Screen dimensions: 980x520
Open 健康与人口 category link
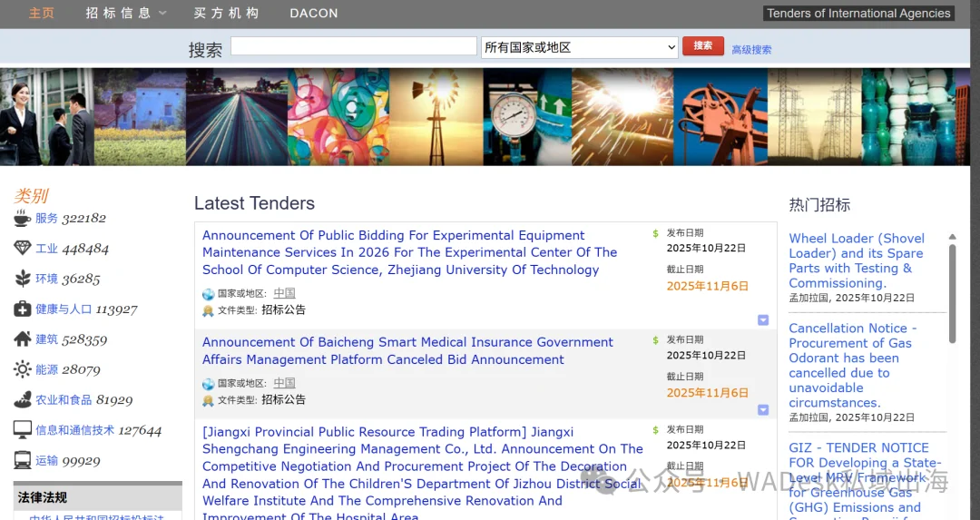(x=64, y=309)
